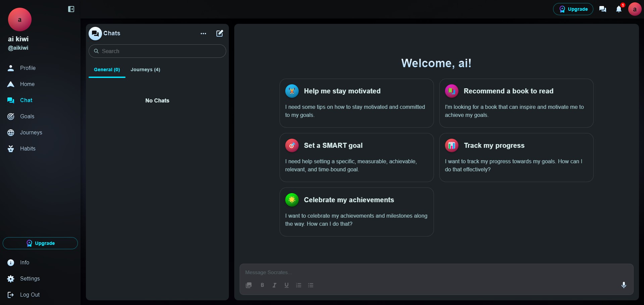This screenshot has width=644, height=305.
Task: Open the Chats options three-dot menu
Action: [x=203, y=34]
